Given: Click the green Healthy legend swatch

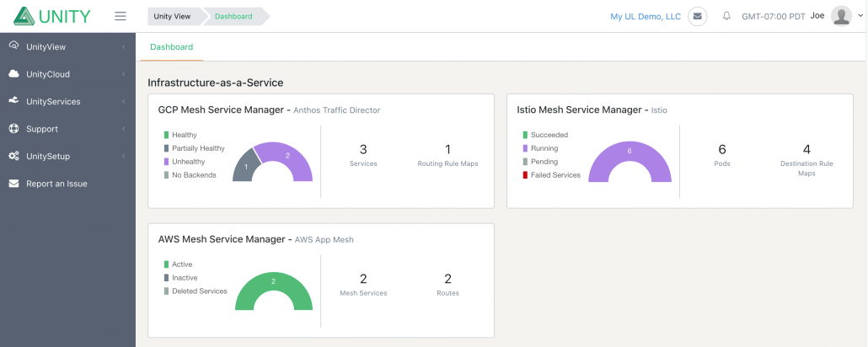Looking at the screenshot, I should tap(166, 135).
